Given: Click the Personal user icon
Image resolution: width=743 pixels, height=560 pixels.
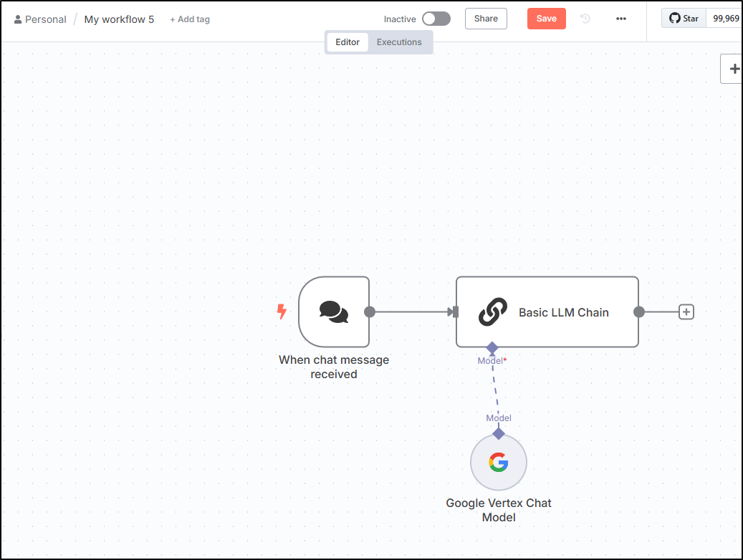Looking at the screenshot, I should click(18, 19).
